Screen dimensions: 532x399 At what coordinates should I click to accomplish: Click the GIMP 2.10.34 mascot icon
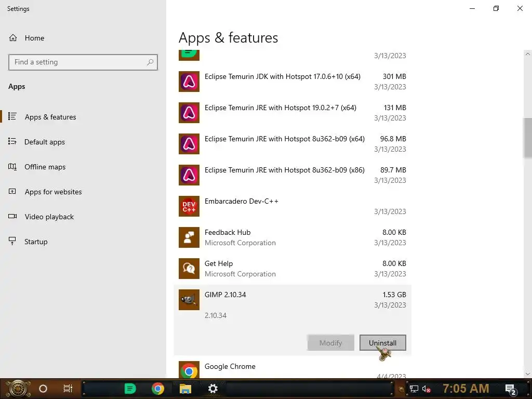click(189, 300)
